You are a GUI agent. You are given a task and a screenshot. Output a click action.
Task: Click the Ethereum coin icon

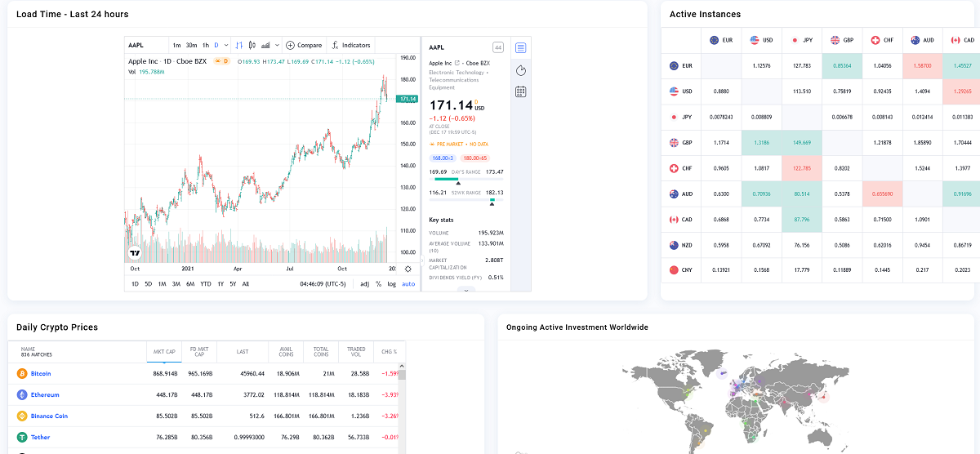coord(21,395)
